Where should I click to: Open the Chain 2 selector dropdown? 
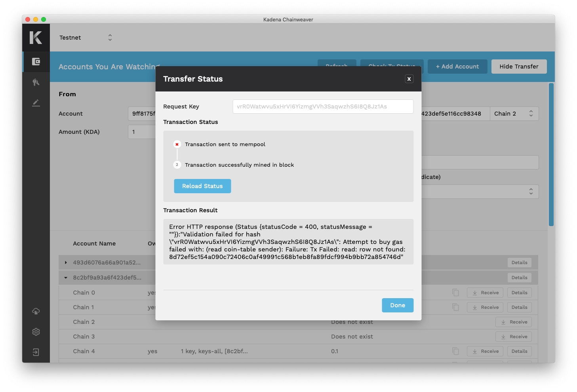pyautogui.click(x=514, y=114)
